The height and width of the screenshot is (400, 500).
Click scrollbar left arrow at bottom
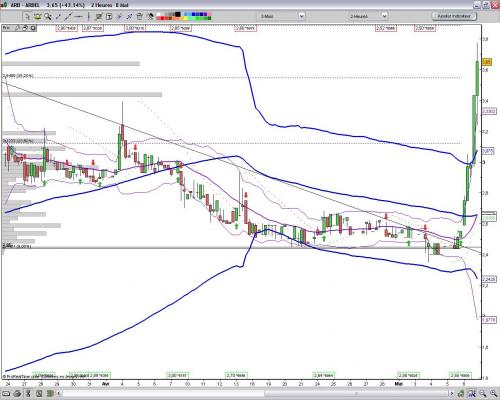click(x=58, y=394)
